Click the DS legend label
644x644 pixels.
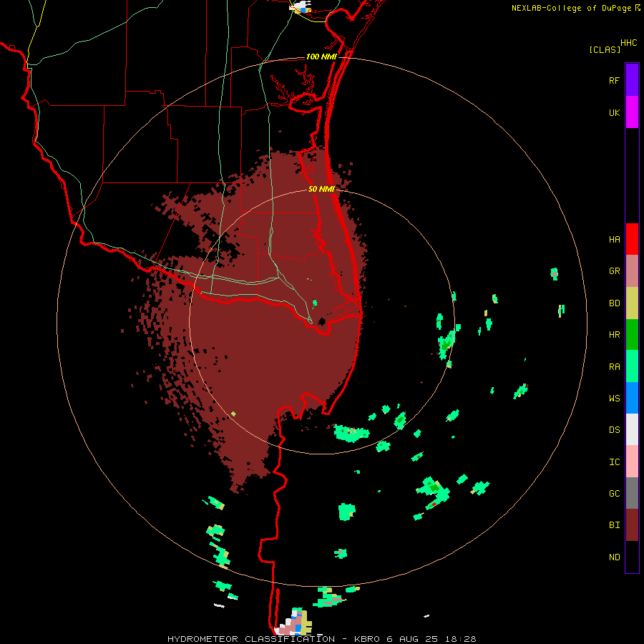614,430
